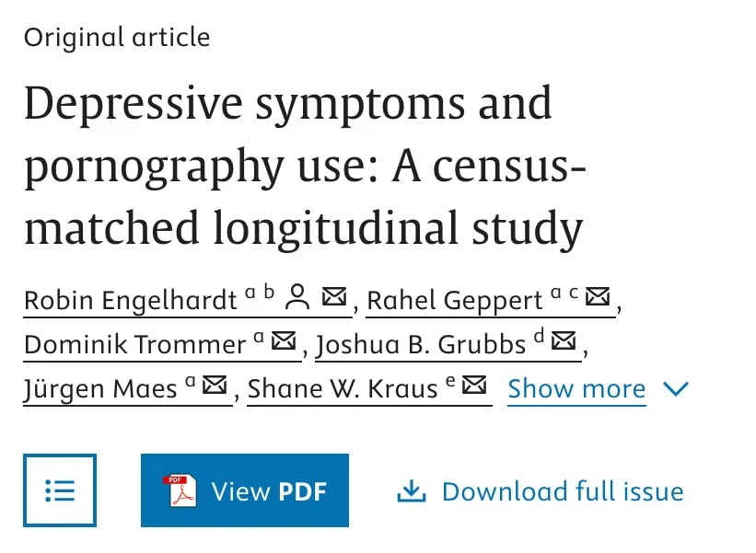Click the download arrow icon
The width and height of the screenshot is (756, 553).
tap(412, 490)
